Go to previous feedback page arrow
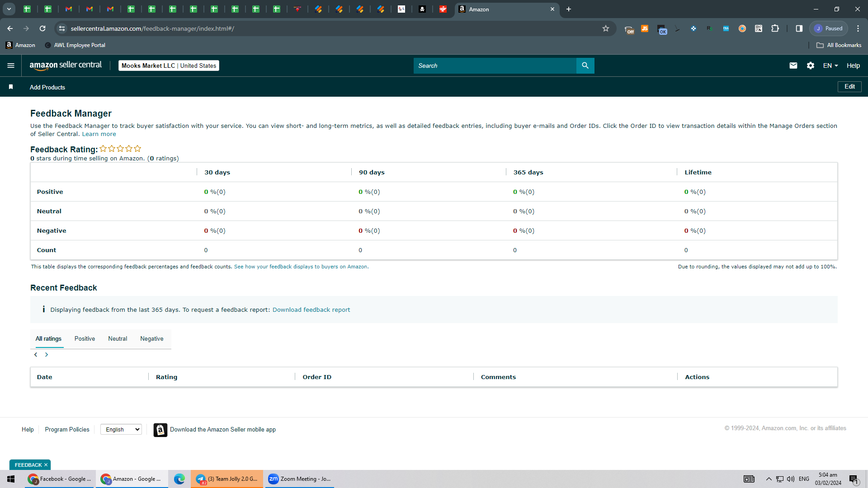 point(36,355)
